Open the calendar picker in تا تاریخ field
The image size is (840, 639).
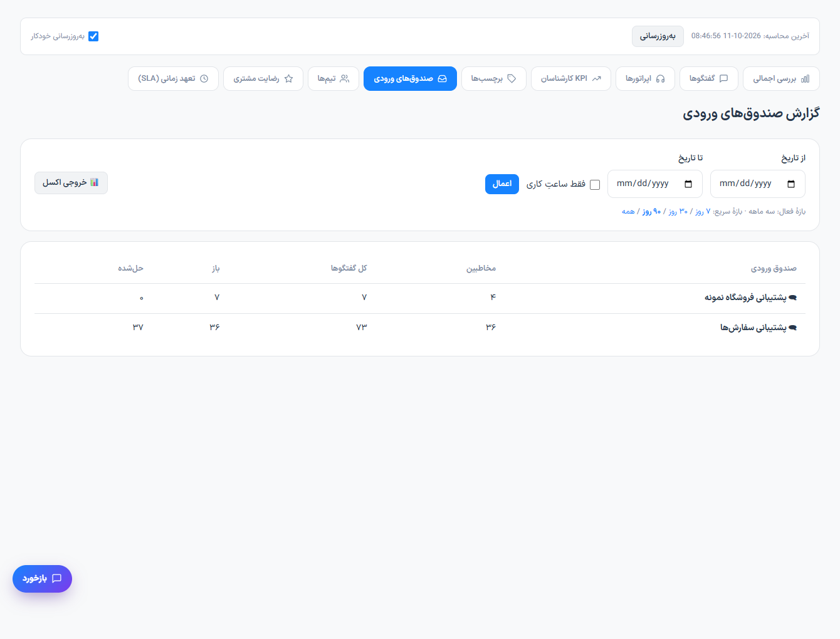(x=688, y=184)
